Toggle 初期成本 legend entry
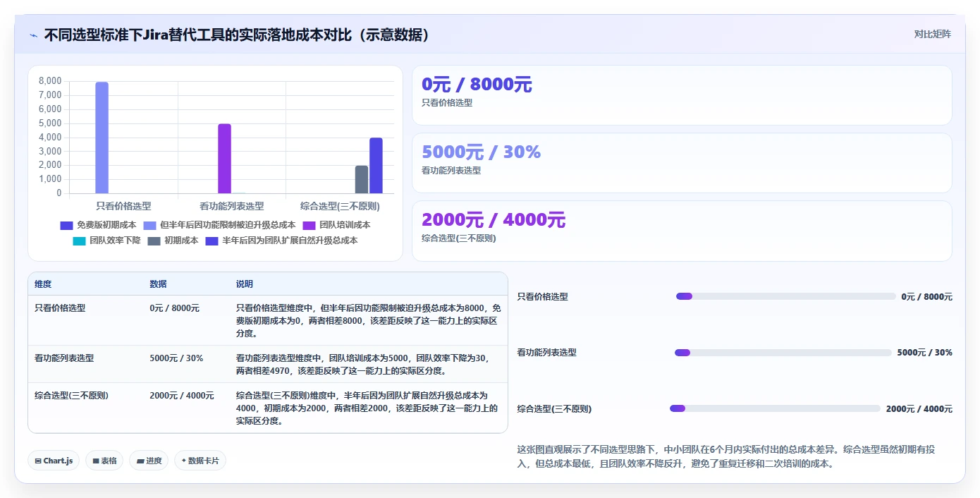Viewport: 980px width, 498px height. [173, 241]
